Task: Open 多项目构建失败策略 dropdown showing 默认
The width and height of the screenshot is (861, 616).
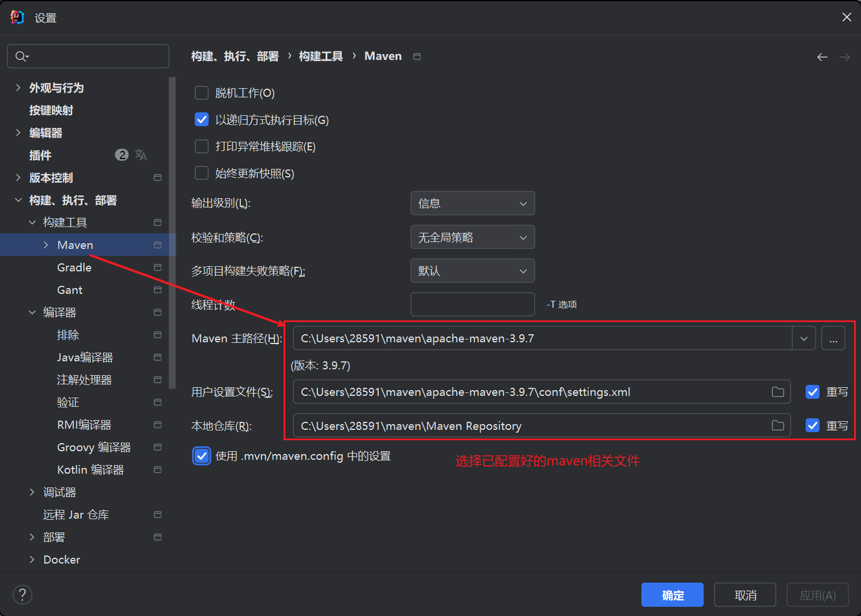Action: (x=473, y=271)
